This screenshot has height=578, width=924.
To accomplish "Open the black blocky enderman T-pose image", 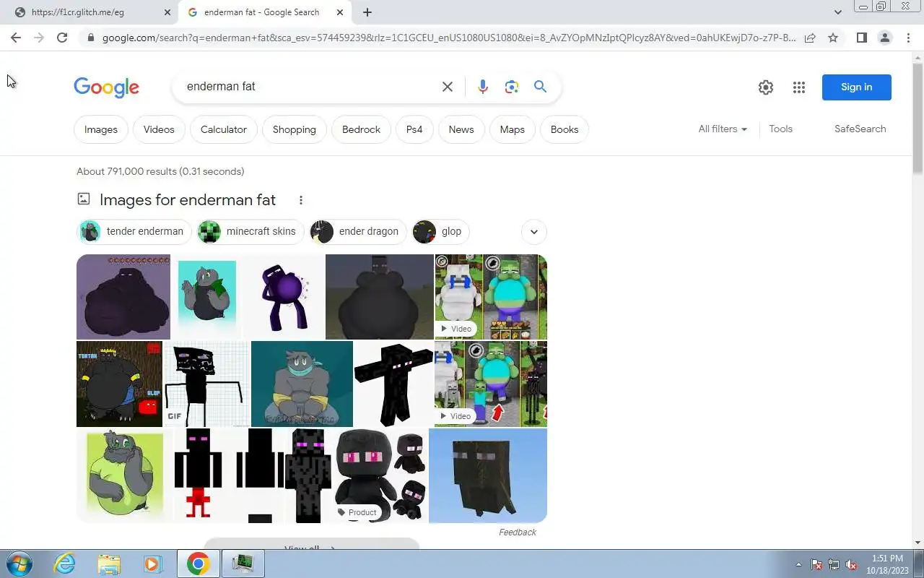I will [x=393, y=384].
